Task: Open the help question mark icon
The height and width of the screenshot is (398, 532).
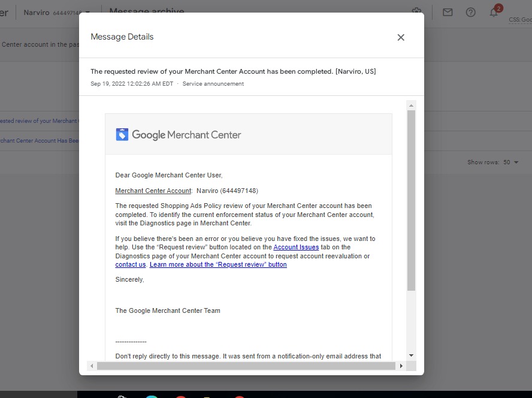Action: [x=470, y=13]
